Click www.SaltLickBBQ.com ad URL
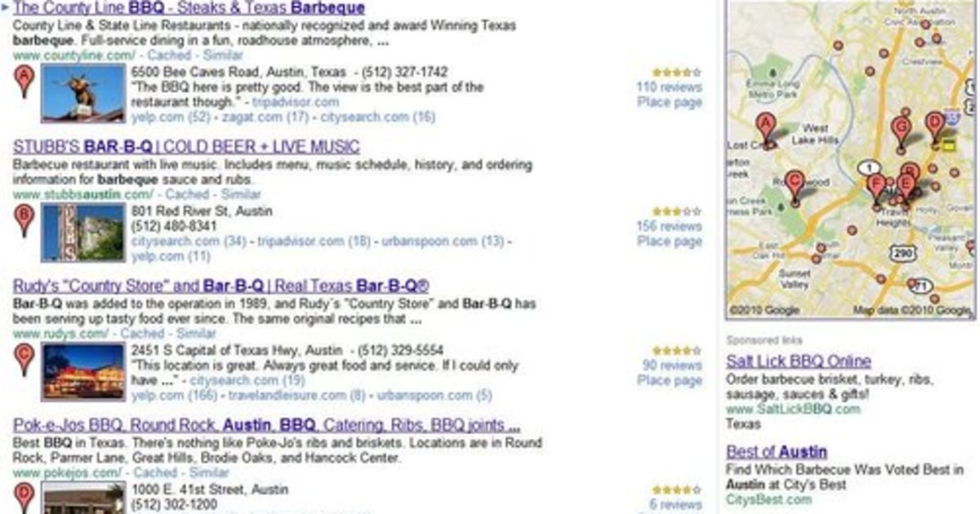The image size is (980, 514). (x=793, y=410)
